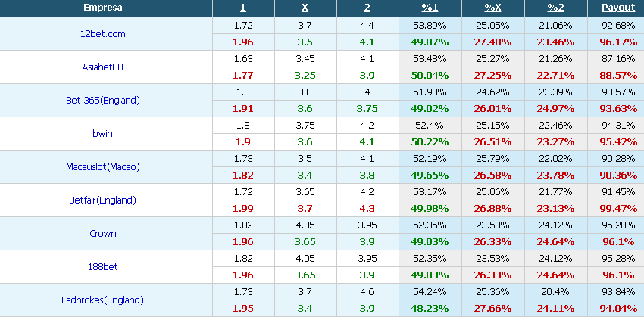Screen dimensions: 644x317
Task: Sort the table by Payout header
Action: tap(615, 8)
